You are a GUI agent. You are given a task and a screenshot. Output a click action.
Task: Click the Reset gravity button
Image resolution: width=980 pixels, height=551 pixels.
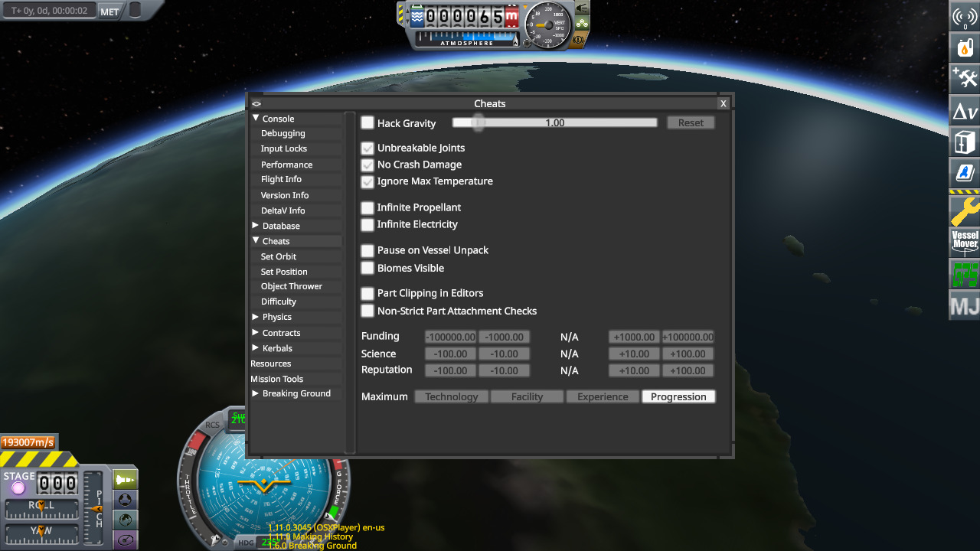click(x=691, y=122)
